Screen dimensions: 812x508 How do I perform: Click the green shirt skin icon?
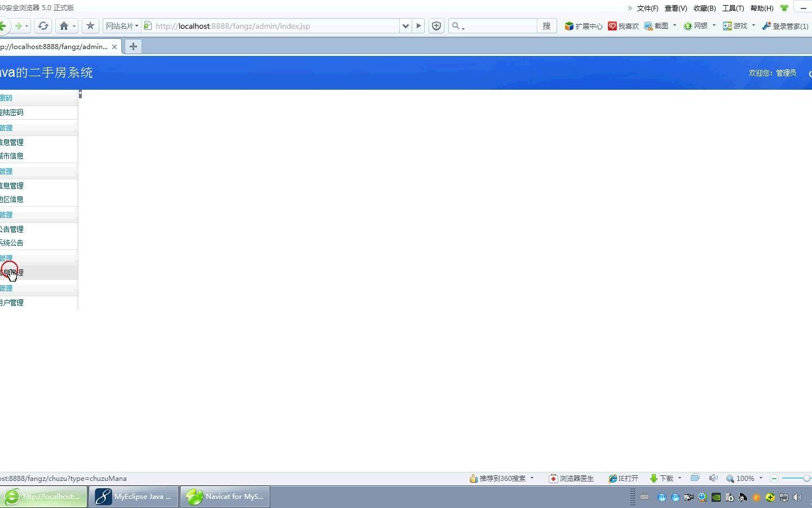coord(784,8)
